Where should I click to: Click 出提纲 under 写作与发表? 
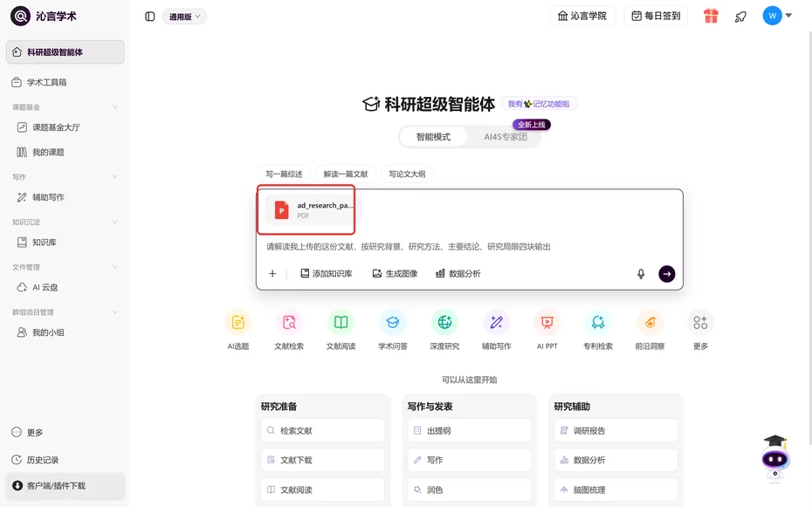coord(469,430)
